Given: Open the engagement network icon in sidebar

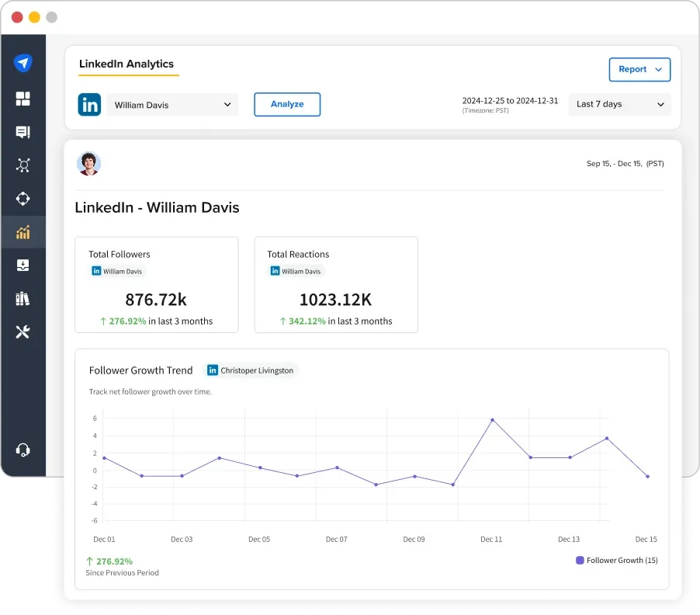Looking at the screenshot, I should click(23, 165).
